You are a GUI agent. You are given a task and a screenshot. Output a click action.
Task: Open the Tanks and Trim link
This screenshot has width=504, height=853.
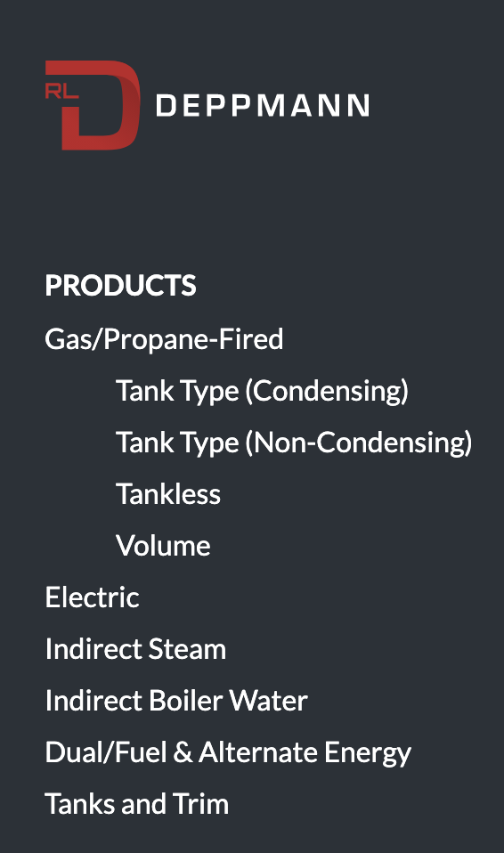click(x=137, y=804)
